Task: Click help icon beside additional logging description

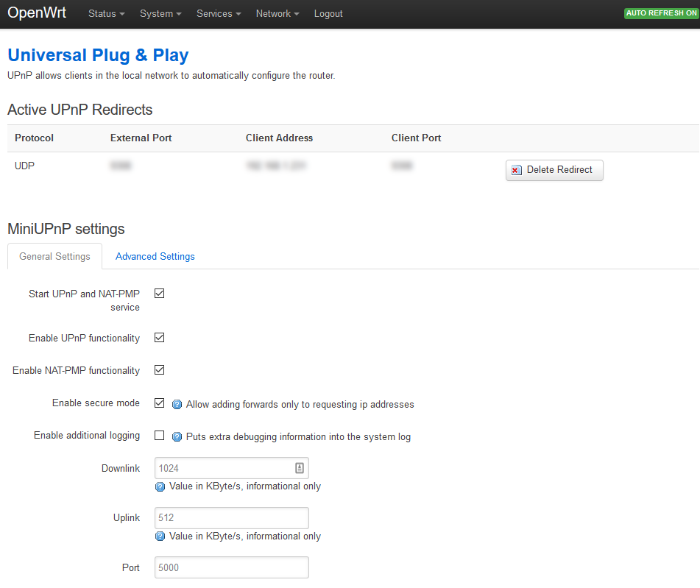Action: (x=177, y=436)
